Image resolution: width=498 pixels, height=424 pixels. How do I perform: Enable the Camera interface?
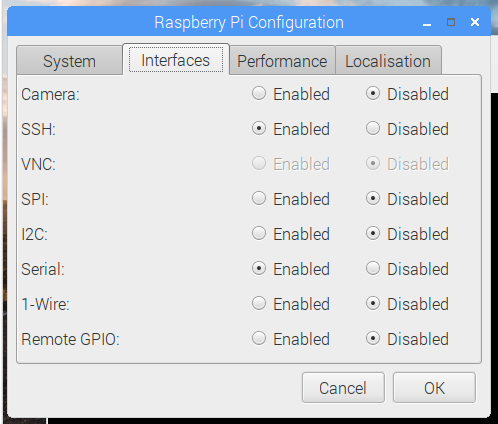click(x=259, y=93)
